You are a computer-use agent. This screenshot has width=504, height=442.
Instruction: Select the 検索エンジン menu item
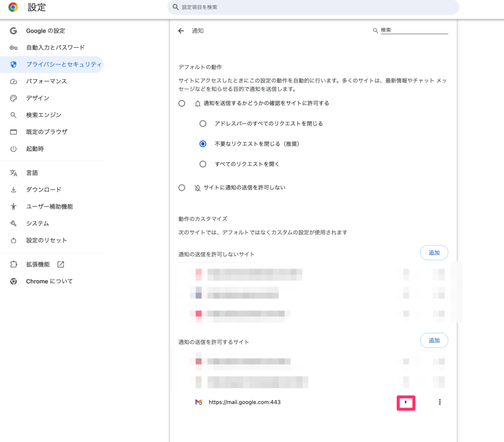click(13, 115)
